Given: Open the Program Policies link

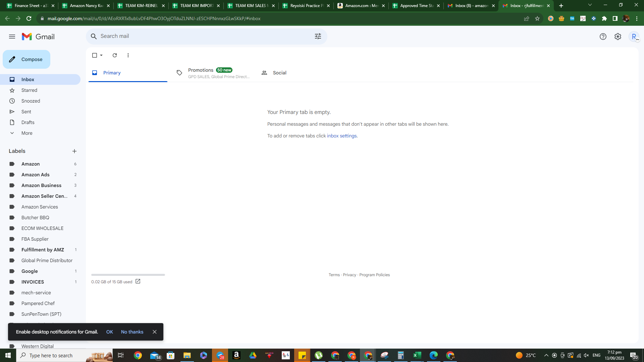Looking at the screenshot, I should point(375,275).
